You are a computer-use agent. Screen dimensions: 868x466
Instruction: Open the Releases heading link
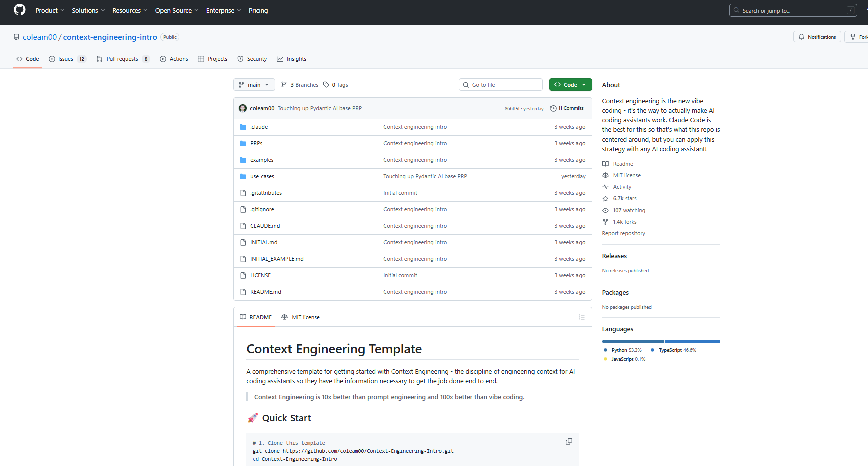point(614,256)
